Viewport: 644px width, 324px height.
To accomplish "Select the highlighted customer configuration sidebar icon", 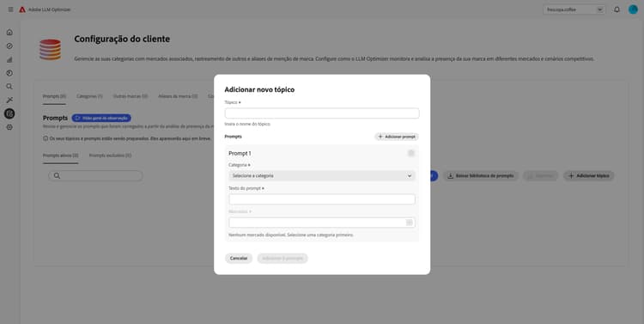I will pos(9,113).
